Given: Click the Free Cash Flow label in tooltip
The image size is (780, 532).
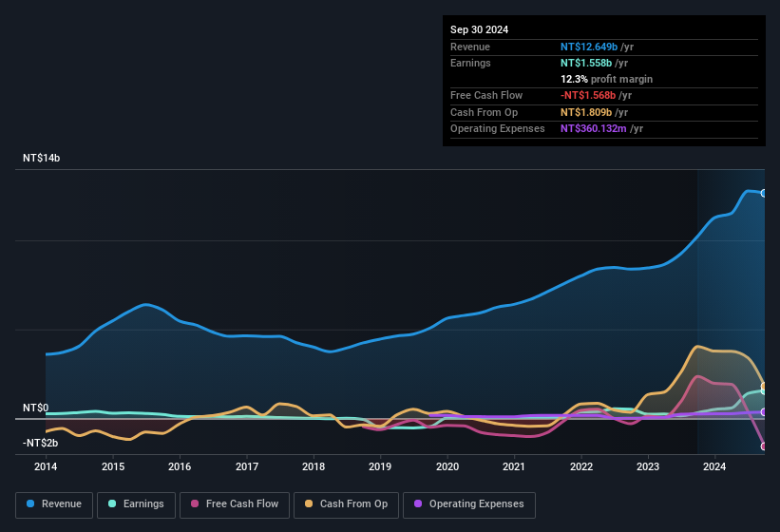Looking at the screenshot, I should (x=486, y=95).
